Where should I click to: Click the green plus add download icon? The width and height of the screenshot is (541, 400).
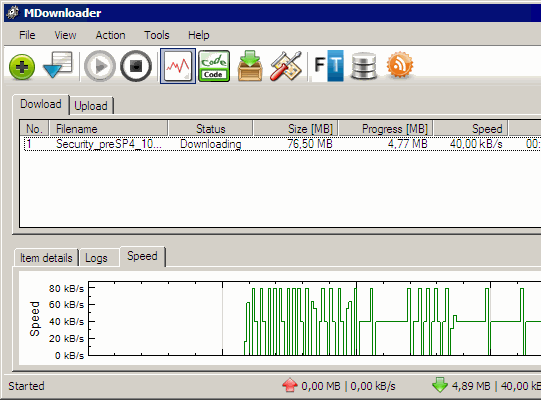[x=22, y=67]
